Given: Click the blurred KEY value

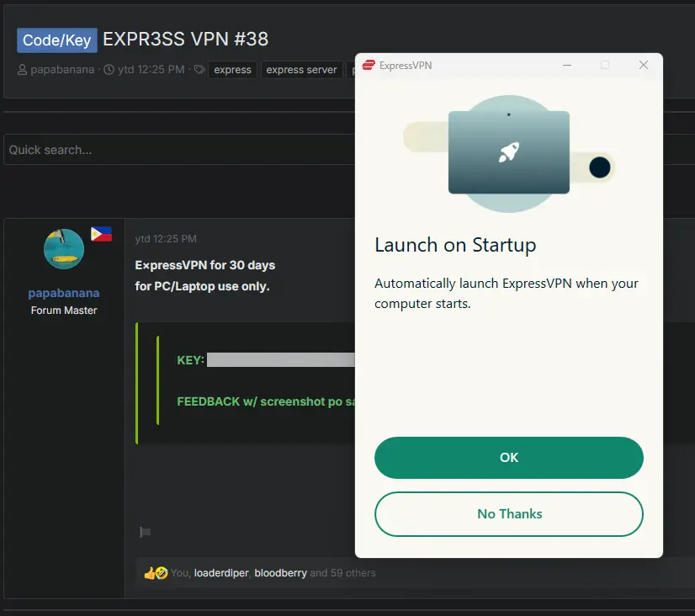Looking at the screenshot, I should coord(280,360).
